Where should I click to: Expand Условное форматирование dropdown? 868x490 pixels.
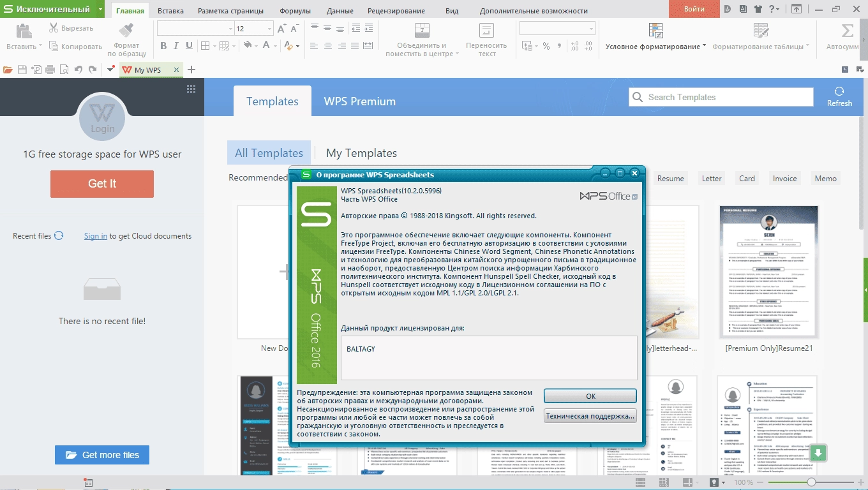pos(705,46)
